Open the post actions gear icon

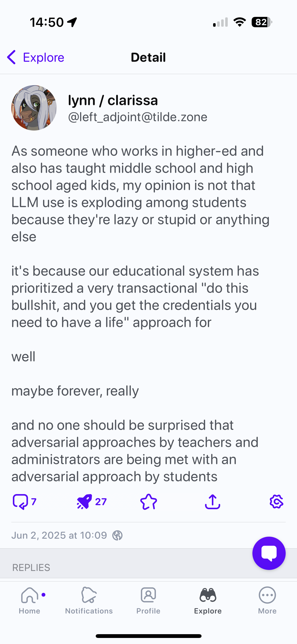pos(276,502)
